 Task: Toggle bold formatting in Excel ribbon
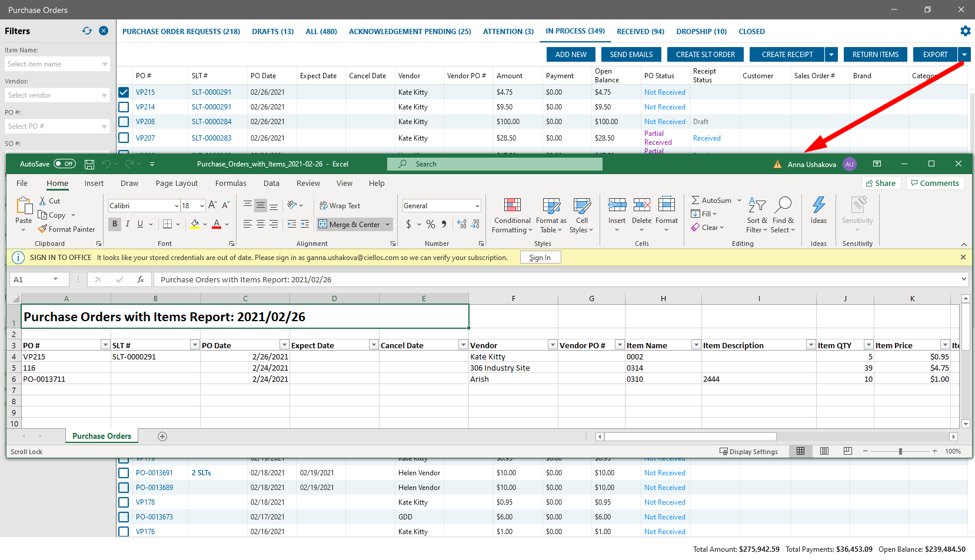115,224
